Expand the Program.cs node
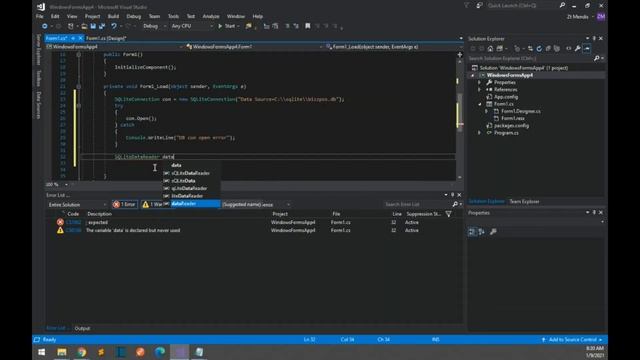Viewport: 640px width, 360px height. coord(480,133)
